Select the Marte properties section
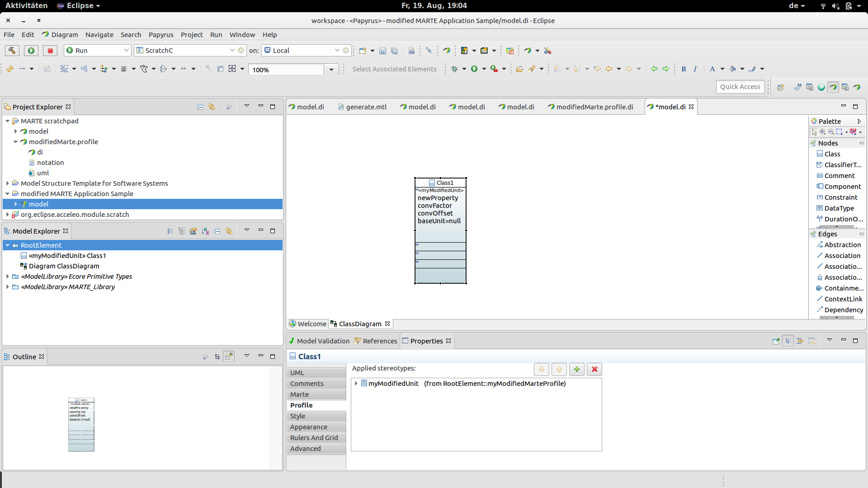This screenshot has width=868, height=488. pos(316,394)
